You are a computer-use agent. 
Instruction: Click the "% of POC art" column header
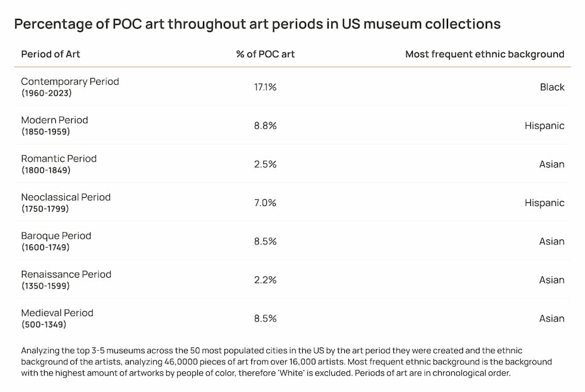[265, 54]
